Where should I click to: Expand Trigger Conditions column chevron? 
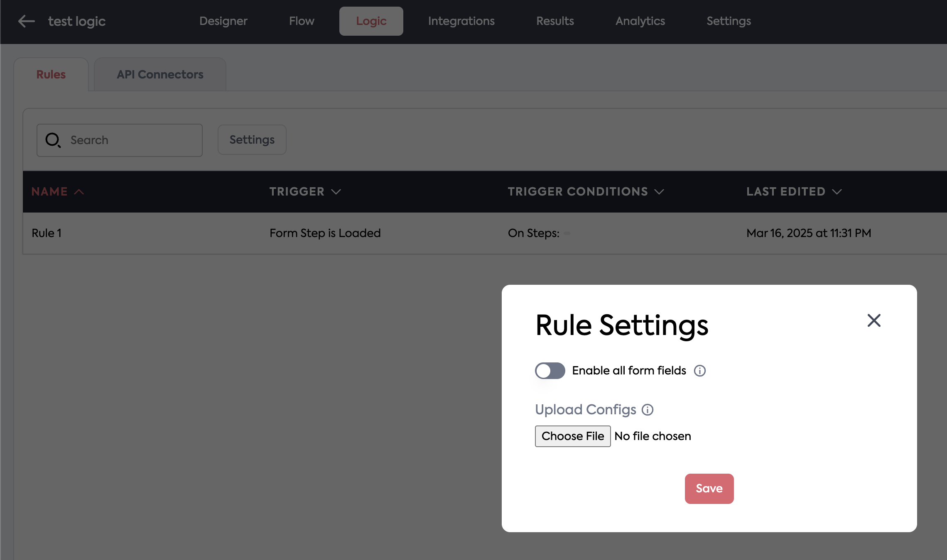point(659,192)
